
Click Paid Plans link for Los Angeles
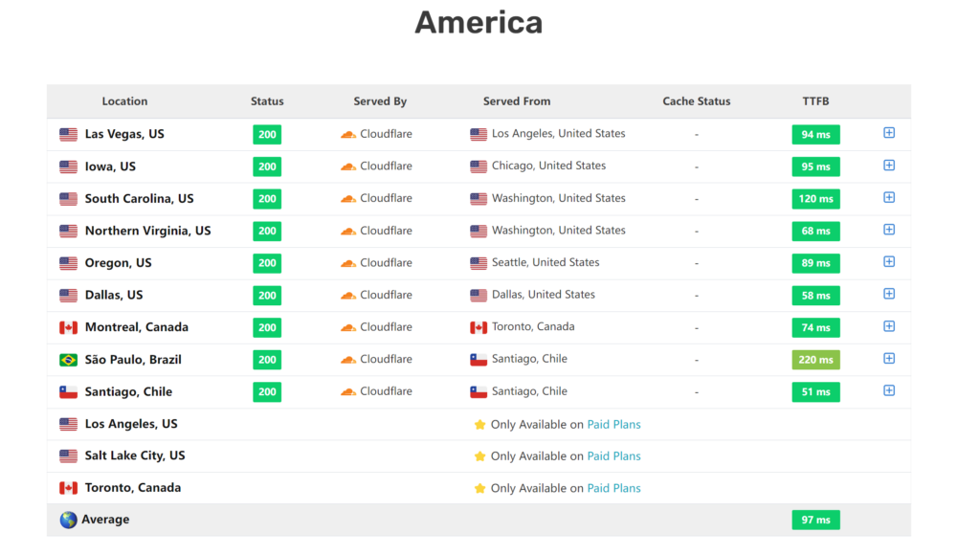613,424
